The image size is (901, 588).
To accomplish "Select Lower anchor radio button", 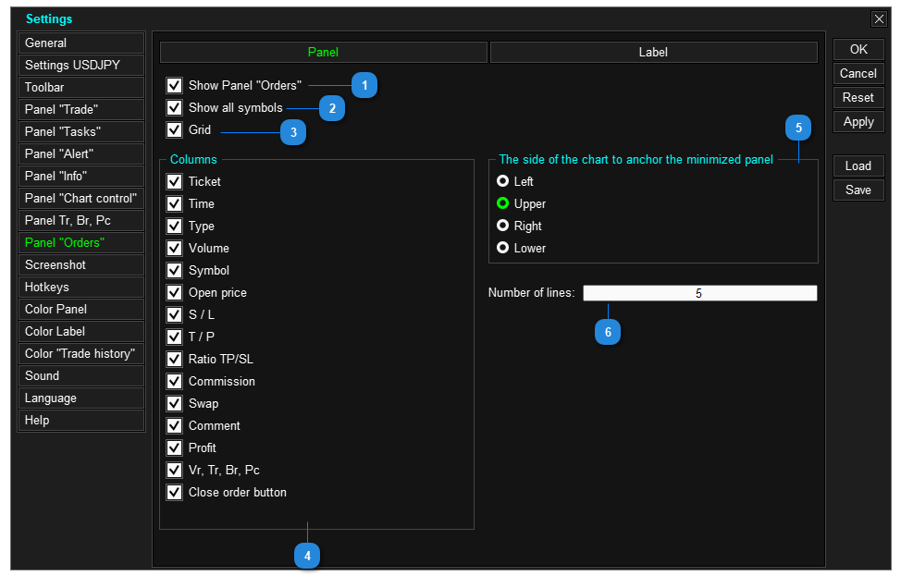I will (503, 248).
